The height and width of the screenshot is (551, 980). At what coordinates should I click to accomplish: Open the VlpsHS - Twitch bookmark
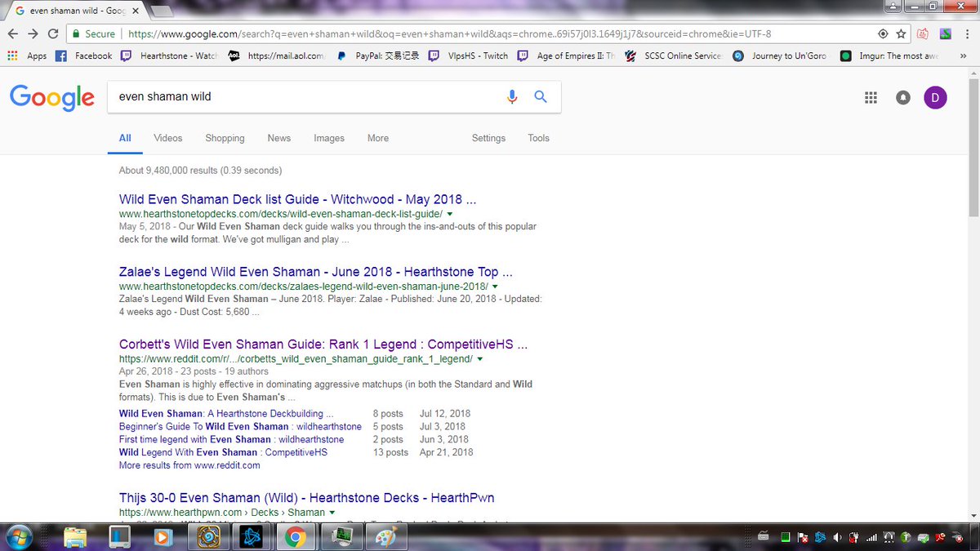470,56
